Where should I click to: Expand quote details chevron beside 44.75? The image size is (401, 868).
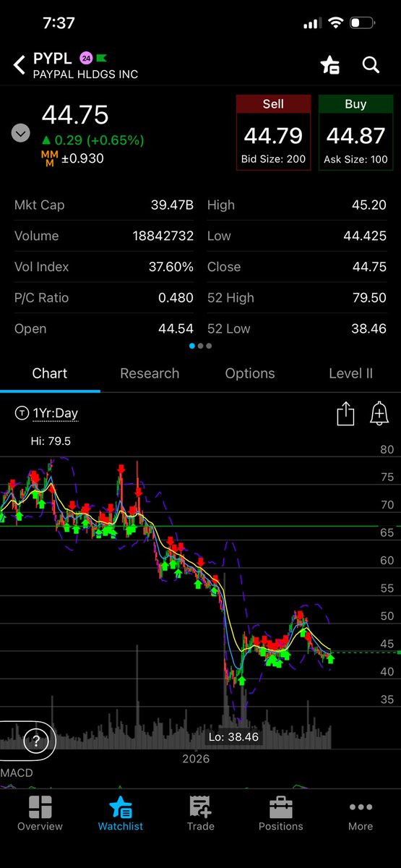coord(20,133)
